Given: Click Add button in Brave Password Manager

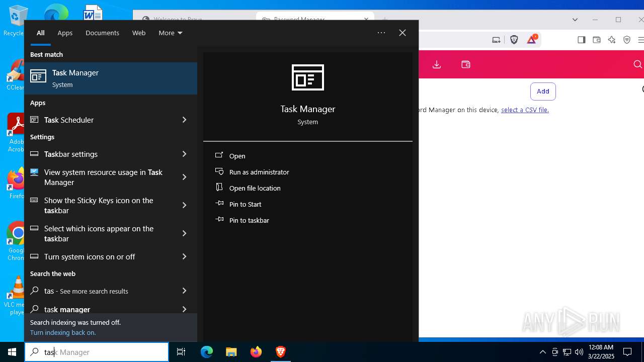Looking at the screenshot, I should tap(543, 91).
